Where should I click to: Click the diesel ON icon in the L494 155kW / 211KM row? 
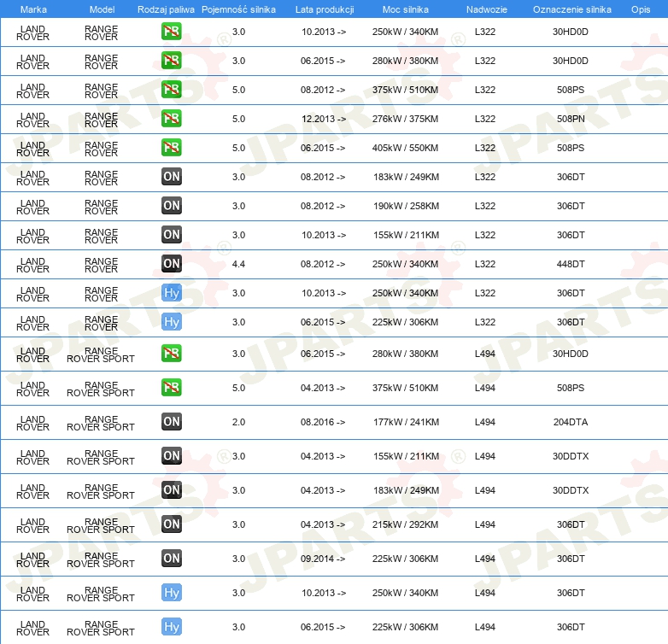click(171, 456)
